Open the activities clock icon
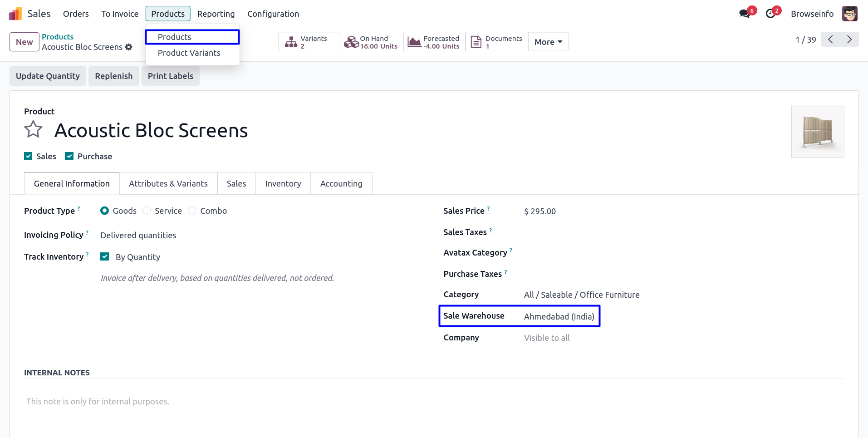 [x=770, y=14]
